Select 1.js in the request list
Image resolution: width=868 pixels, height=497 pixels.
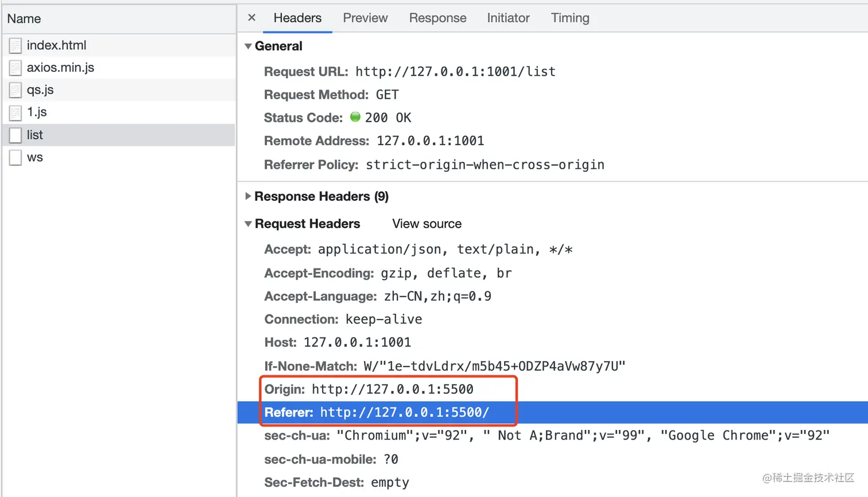click(119, 112)
